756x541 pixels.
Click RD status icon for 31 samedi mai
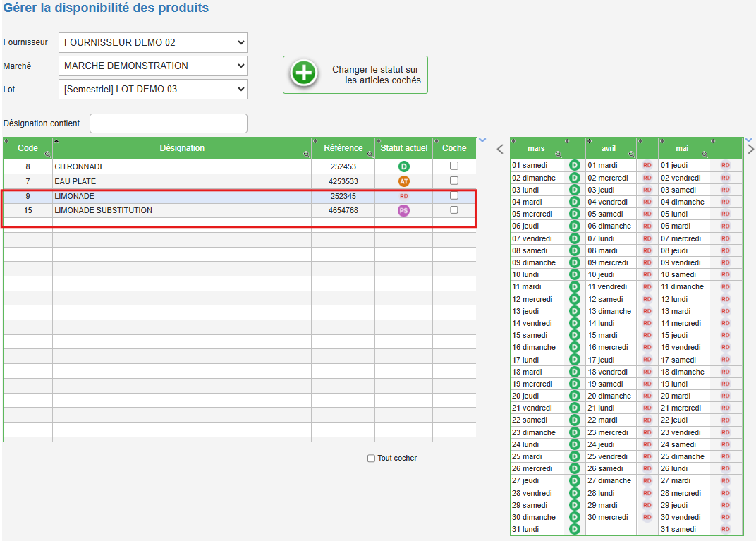(725, 529)
